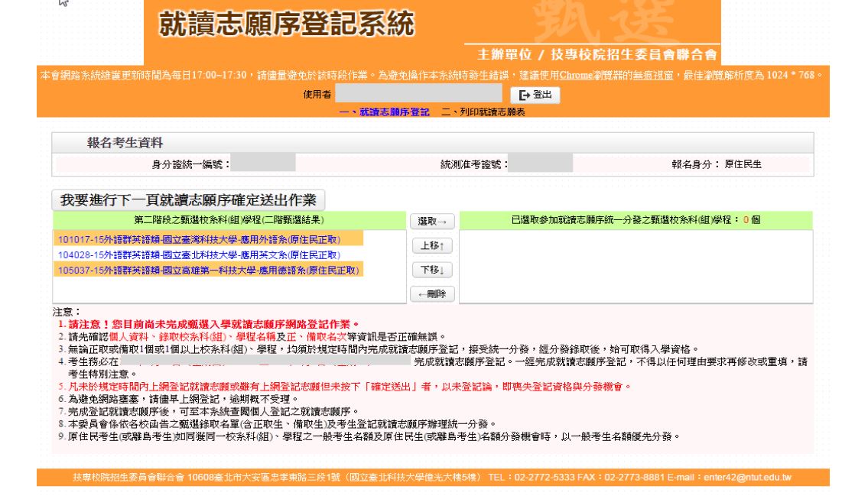Click the Chrome browser underlined link

tap(576, 75)
